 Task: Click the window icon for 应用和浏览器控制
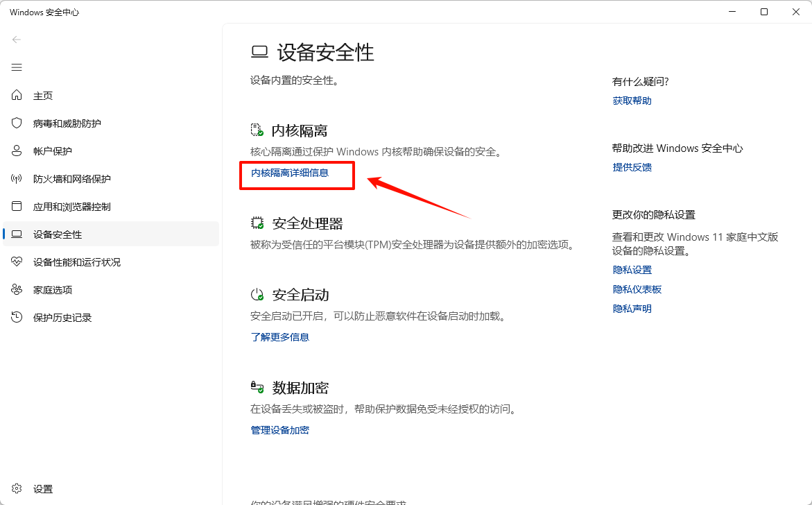[17, 206]
